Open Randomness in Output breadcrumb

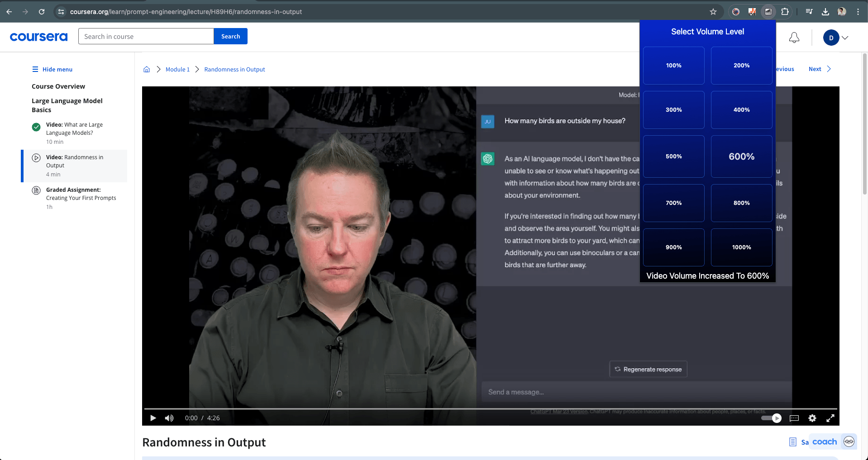pos(234,69)
